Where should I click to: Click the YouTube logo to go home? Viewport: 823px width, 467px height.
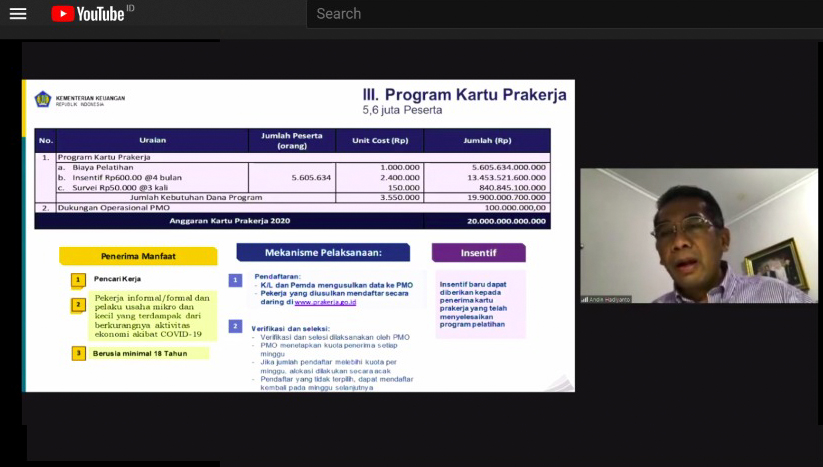pos(88,14)
